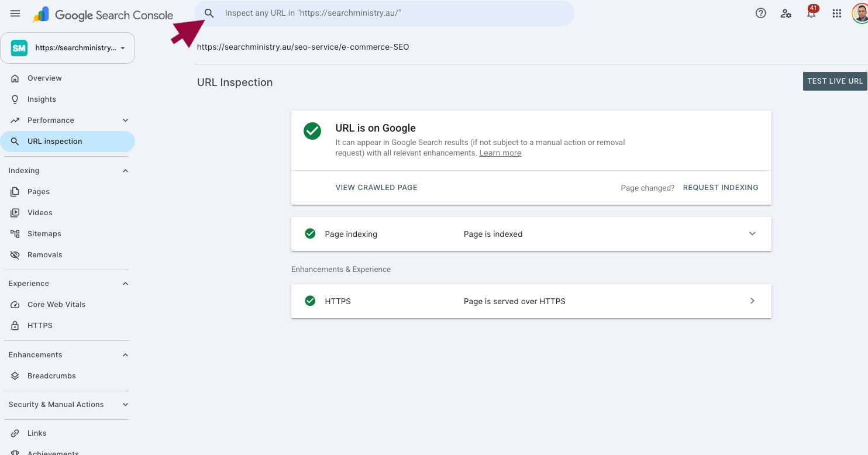Image resolution: width=868 pixels, height=455 pixels.
Task: Click the inspected e-commerce-SEO URL text
Action: coord(303,47)
